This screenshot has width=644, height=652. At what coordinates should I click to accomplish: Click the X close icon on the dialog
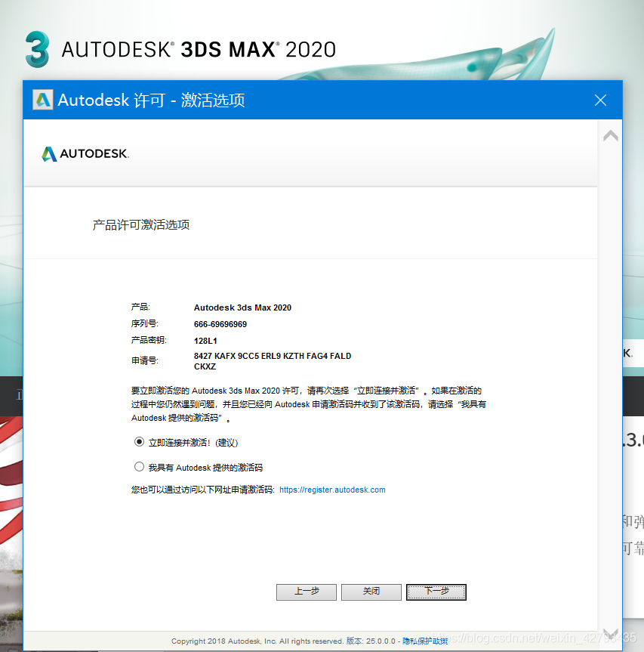[600, 99]
